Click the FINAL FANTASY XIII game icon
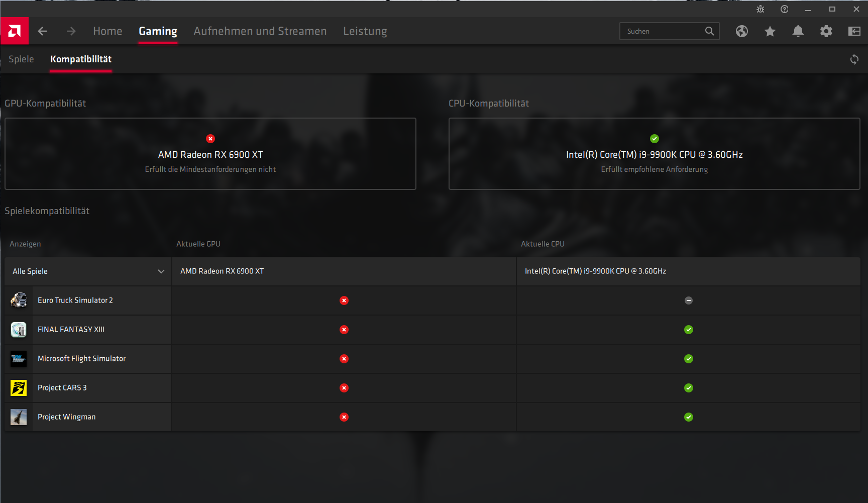The height and width of the screenshot is (503, 868). click(19, 330)
